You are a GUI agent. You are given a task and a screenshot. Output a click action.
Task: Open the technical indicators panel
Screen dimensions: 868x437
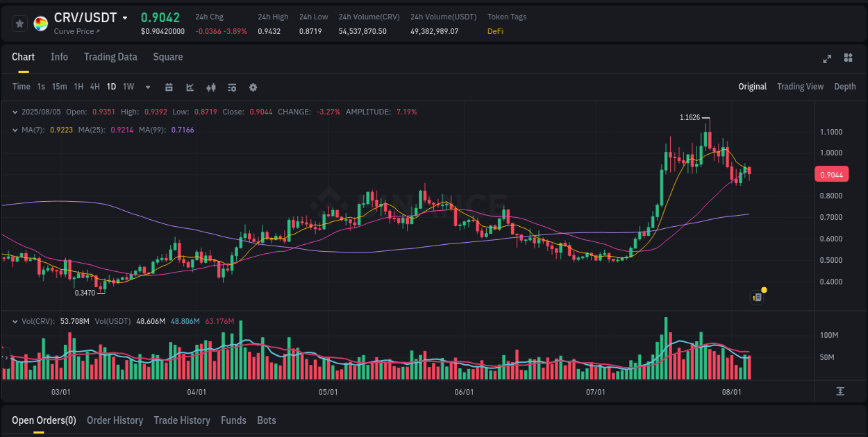click(231, 87)
